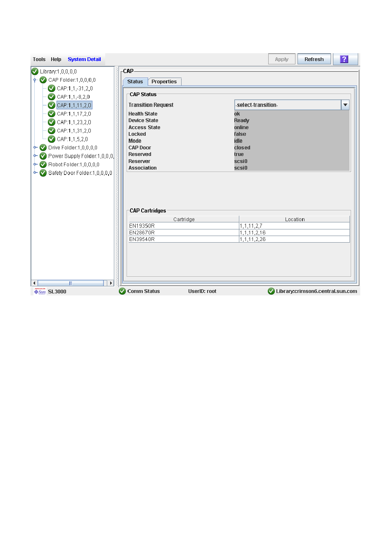Click status icon of CAP:1,1,31,2,0
Screen dimensions: 392x536
(52, 131)
